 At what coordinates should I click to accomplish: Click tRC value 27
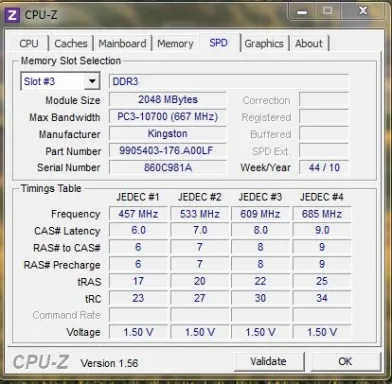coord(200,298)
